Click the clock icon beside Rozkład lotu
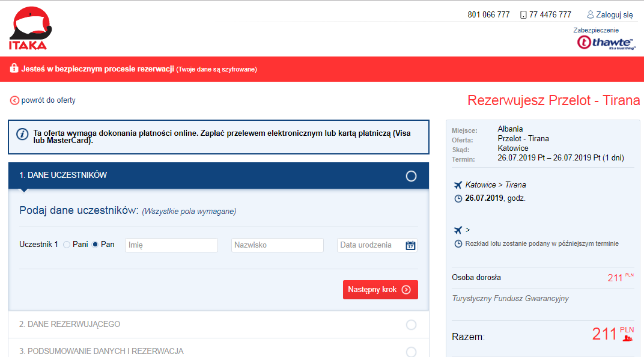The image size is (644, 357). tap(458, 243)
